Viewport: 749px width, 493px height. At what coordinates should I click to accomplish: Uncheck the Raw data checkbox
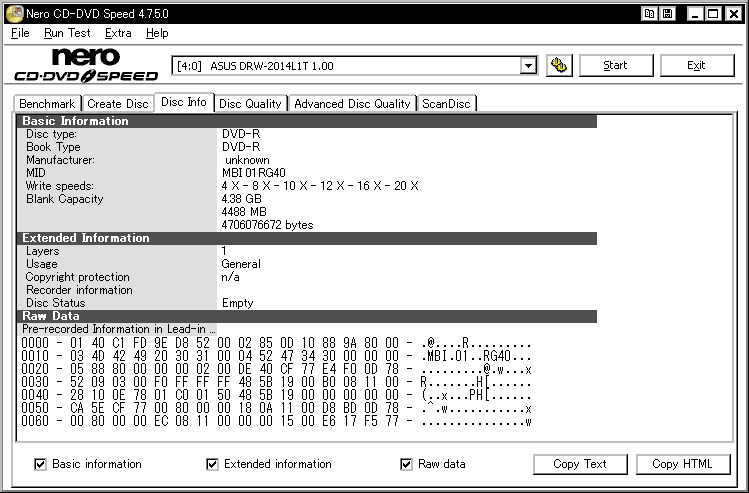(406, 464)
